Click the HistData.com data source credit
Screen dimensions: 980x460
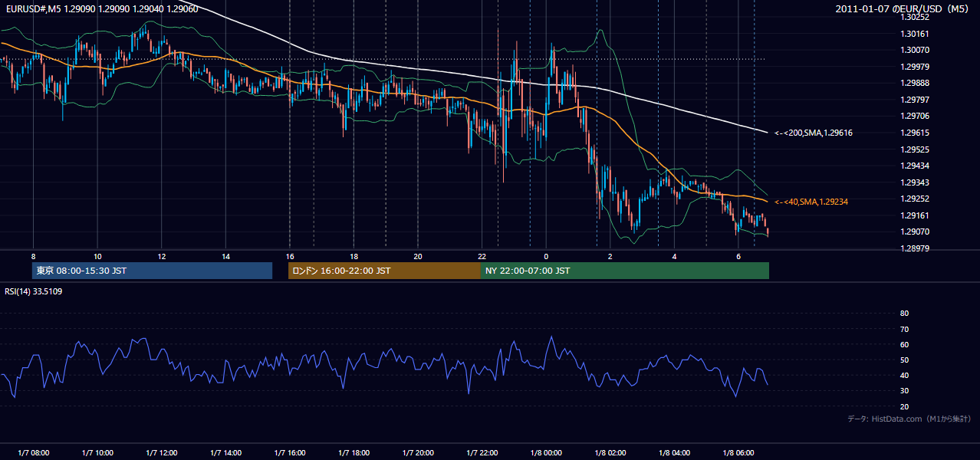pyautogui.click(x=909, y=419)
